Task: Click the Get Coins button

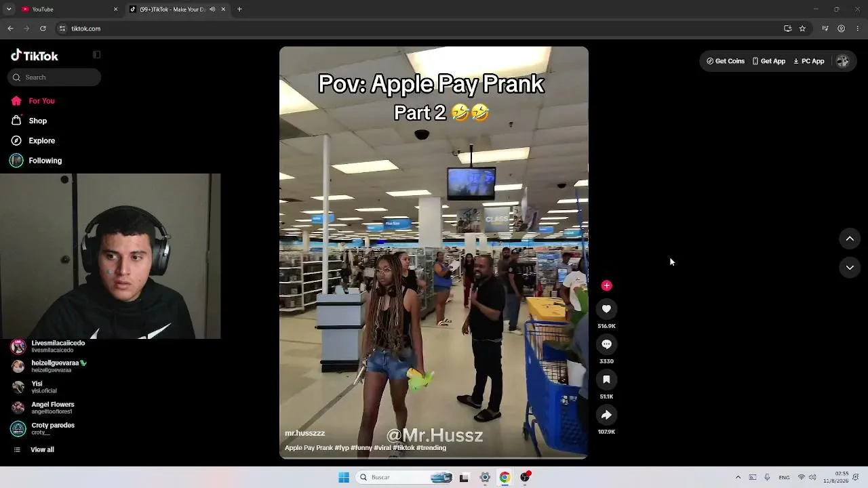Action: coord(726,61)
